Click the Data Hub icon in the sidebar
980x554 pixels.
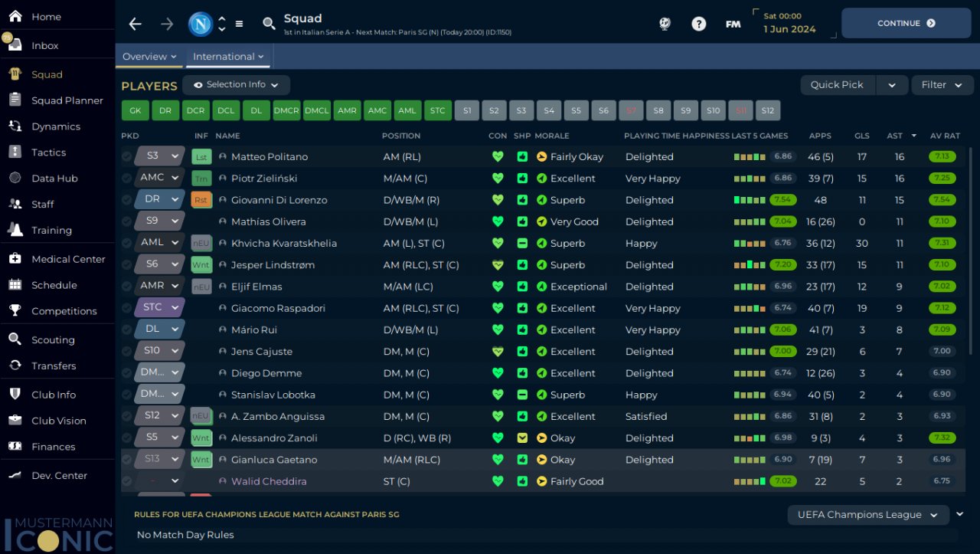pyautogui.click(x=15, y=178)
